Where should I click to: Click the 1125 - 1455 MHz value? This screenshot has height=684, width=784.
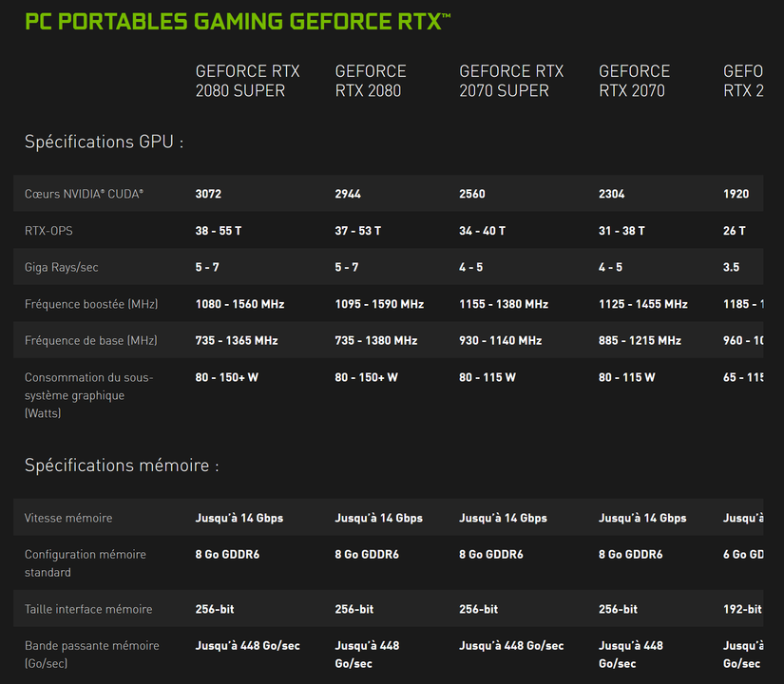click(x=643, y=304)
